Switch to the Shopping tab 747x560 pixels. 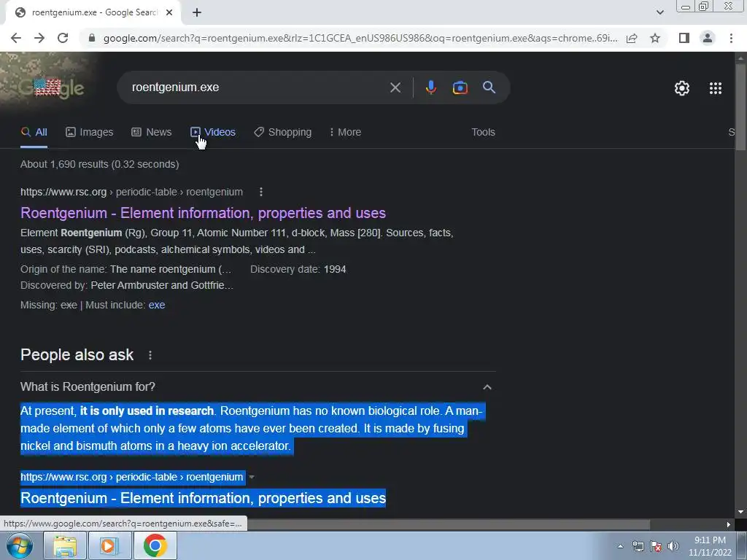282,132
